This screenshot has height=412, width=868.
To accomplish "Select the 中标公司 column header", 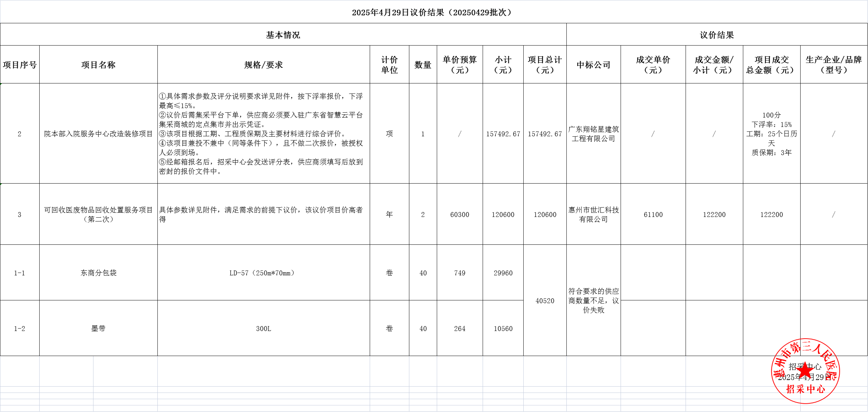I will (593, 65).
